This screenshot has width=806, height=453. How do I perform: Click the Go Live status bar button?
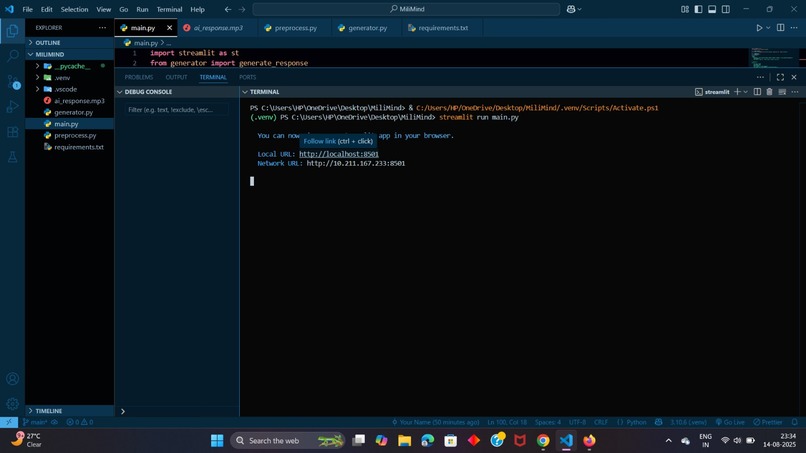pyautogui.click(x=730, y=422)
